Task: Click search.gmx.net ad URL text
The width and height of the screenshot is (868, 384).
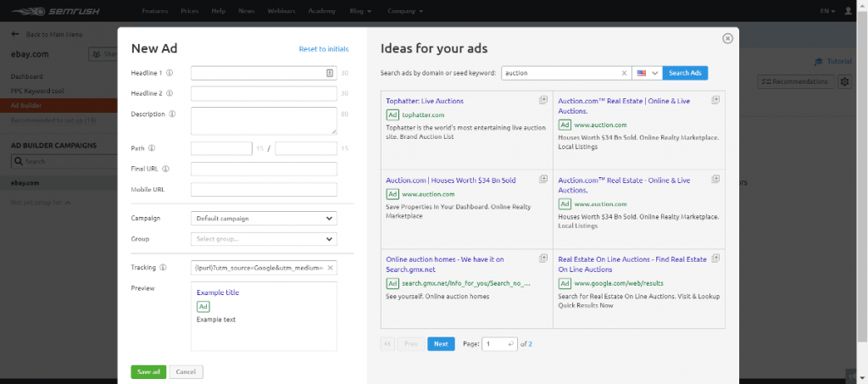Action: 466,283
